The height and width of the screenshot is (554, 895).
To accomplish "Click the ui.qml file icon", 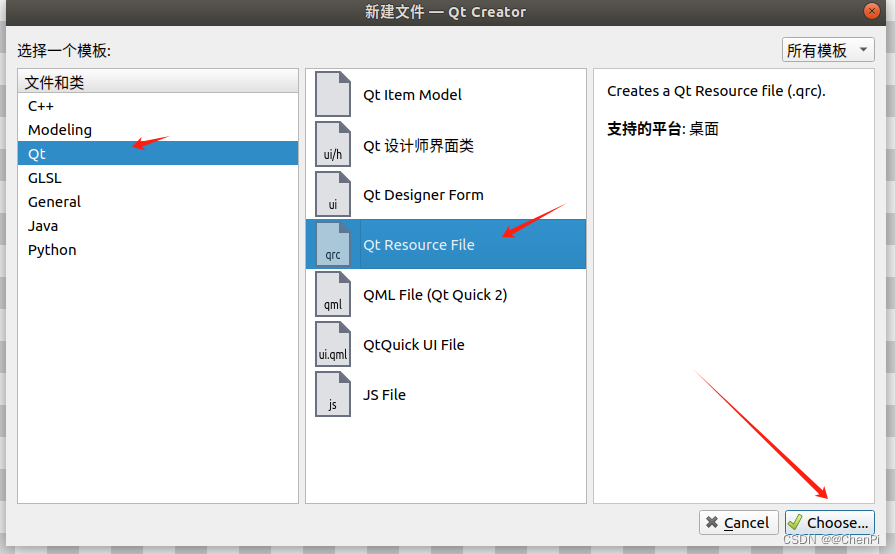I will click(333, 344).
